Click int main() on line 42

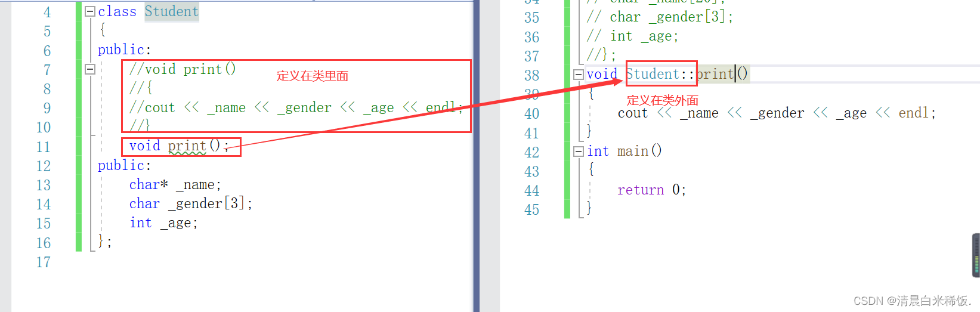(x=624, y=152)
